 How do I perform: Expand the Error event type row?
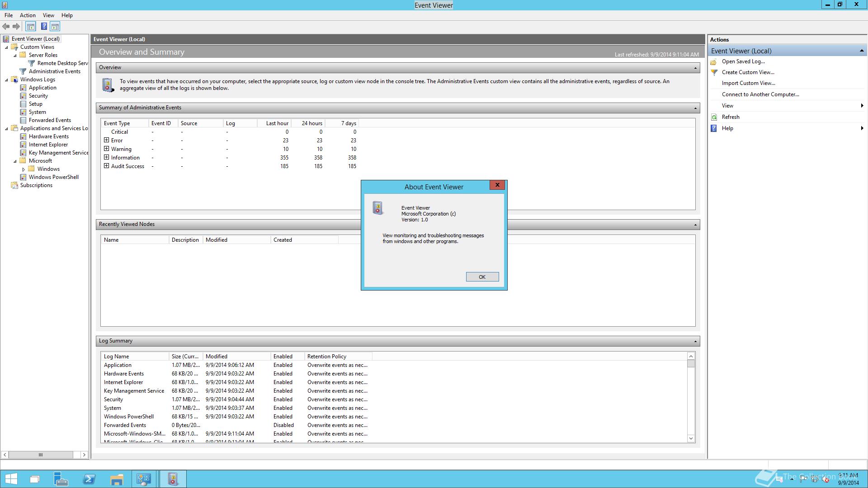(107, 140)
